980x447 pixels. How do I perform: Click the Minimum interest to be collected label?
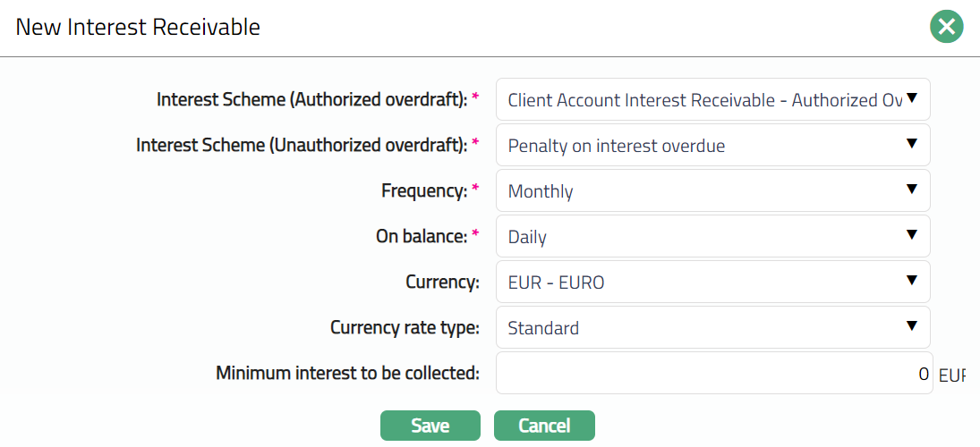[347, 374]
